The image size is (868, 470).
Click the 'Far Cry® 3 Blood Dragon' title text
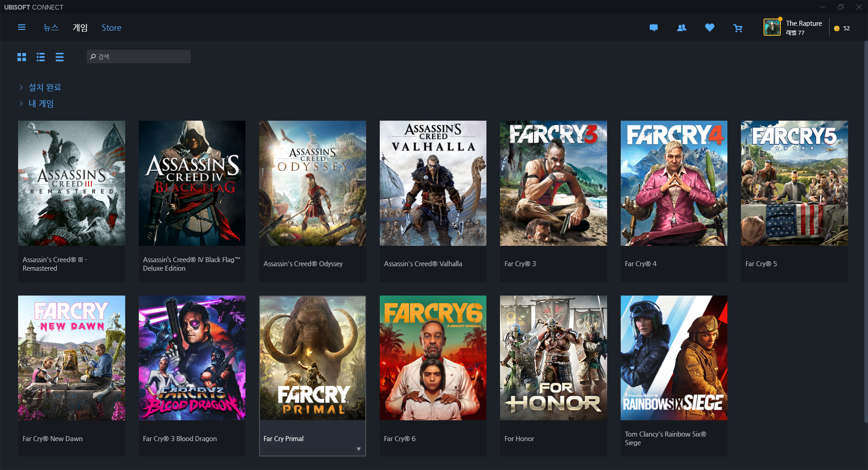[x=180, y=439]
